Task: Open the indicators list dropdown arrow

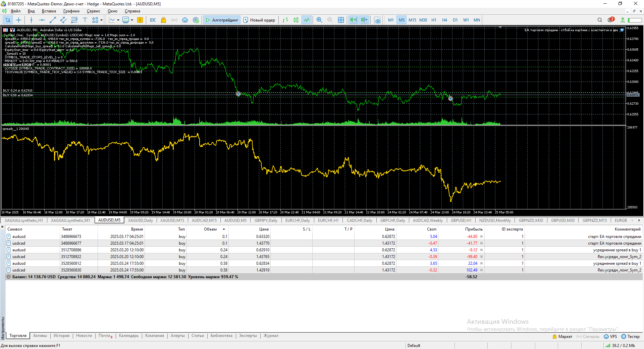Action: [118, 20]
